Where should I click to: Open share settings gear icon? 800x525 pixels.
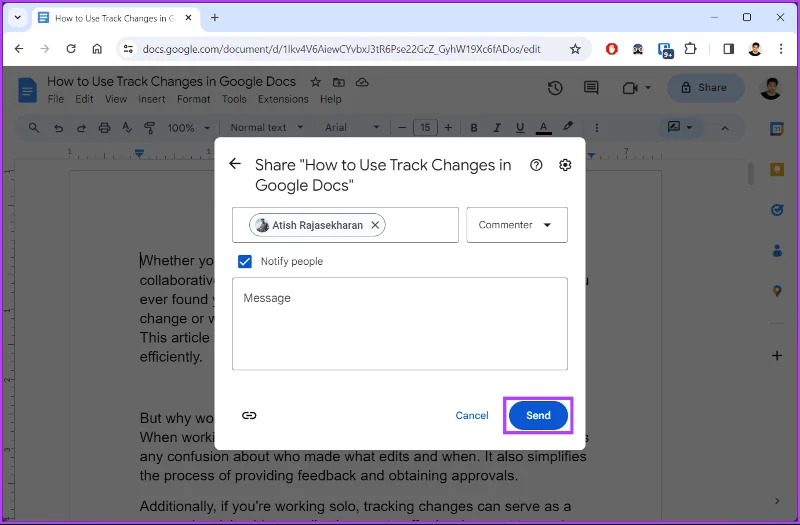(565, 165)
